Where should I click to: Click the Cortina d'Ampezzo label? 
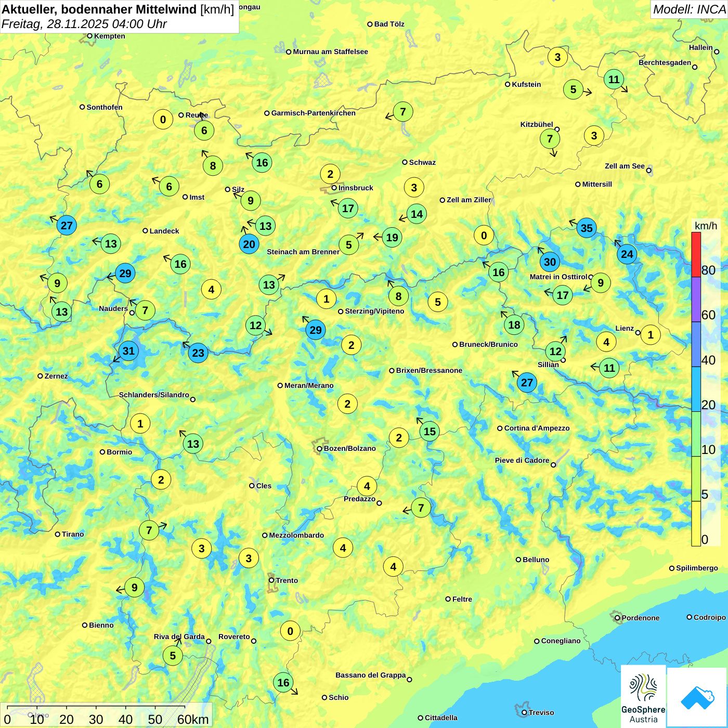tap(537, 428)
